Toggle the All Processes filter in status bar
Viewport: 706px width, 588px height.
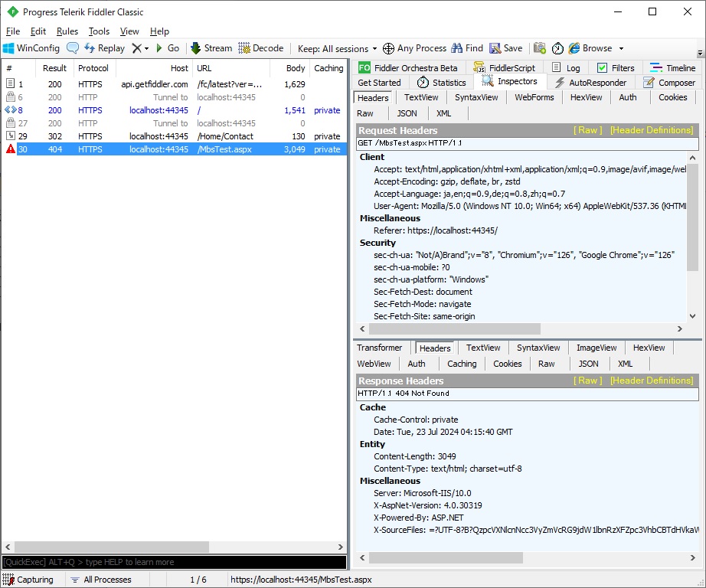pos(101,580)
